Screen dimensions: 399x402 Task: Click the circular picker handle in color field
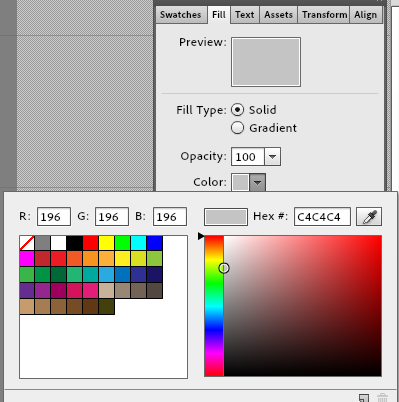pyautogui.click(x=224, y=268)
